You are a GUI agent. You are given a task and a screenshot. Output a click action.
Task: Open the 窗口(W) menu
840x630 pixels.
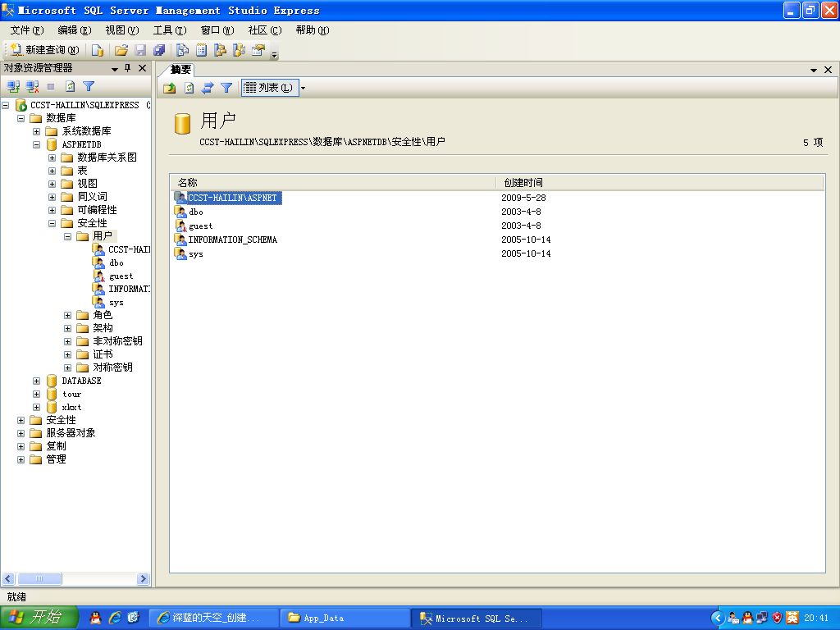pos(217,30)
